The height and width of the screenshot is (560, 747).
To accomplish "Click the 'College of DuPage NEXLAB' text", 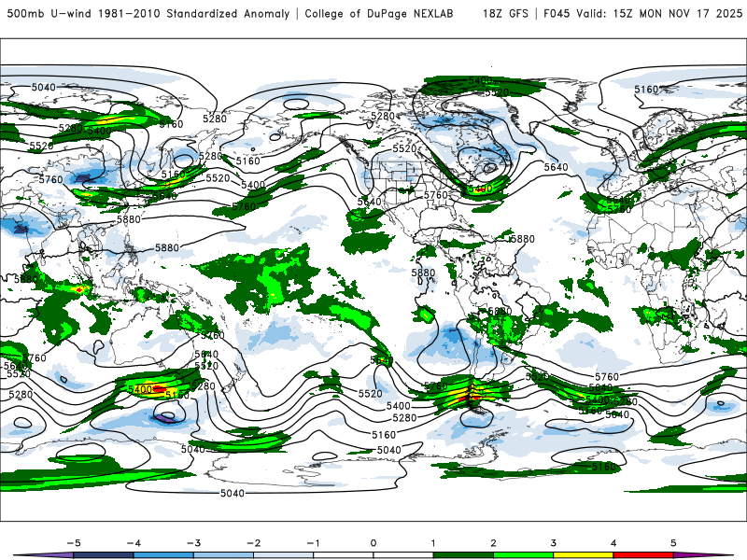I will [379, 14].
